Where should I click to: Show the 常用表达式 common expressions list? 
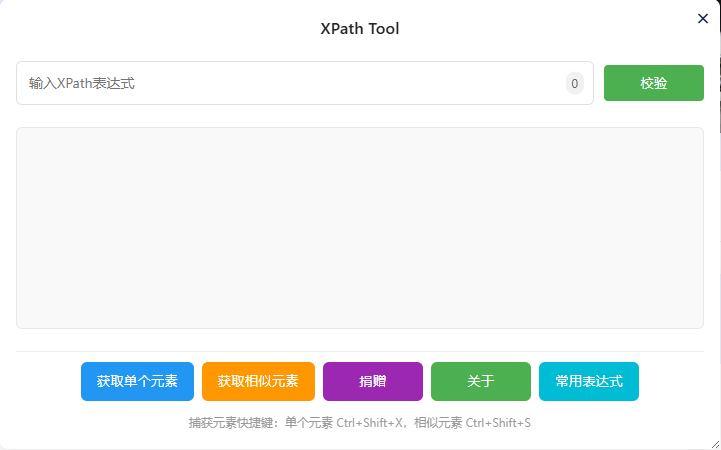(589, 381)
